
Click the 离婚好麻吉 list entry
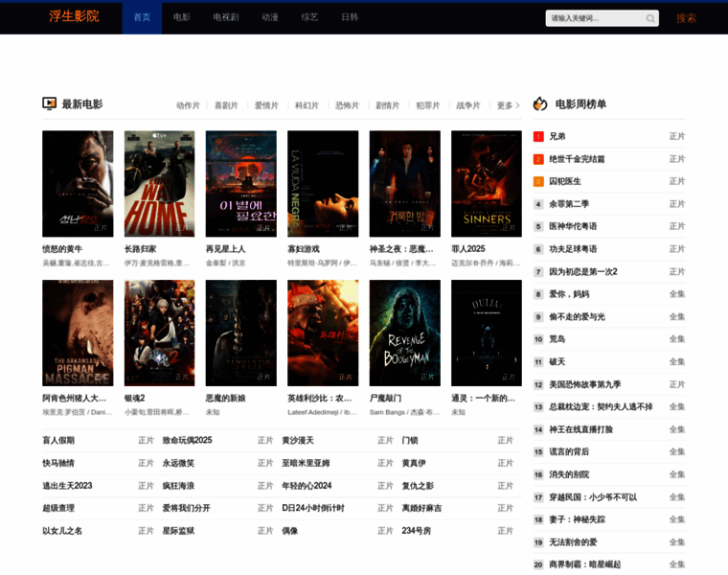coord(421,508)
